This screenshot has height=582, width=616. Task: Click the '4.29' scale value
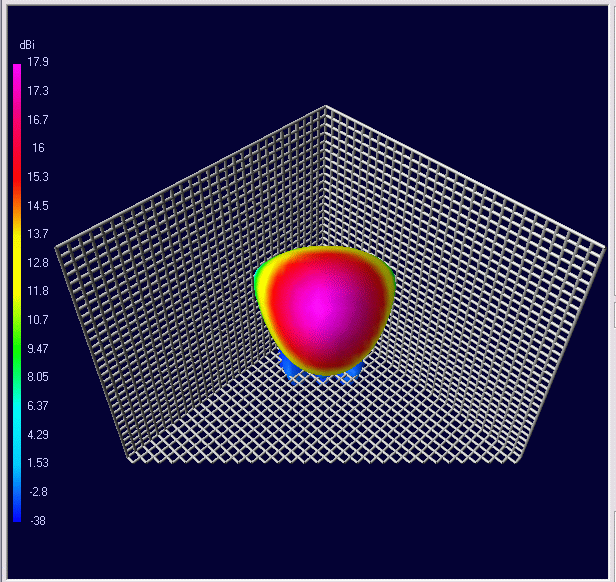tap(38, 434)
